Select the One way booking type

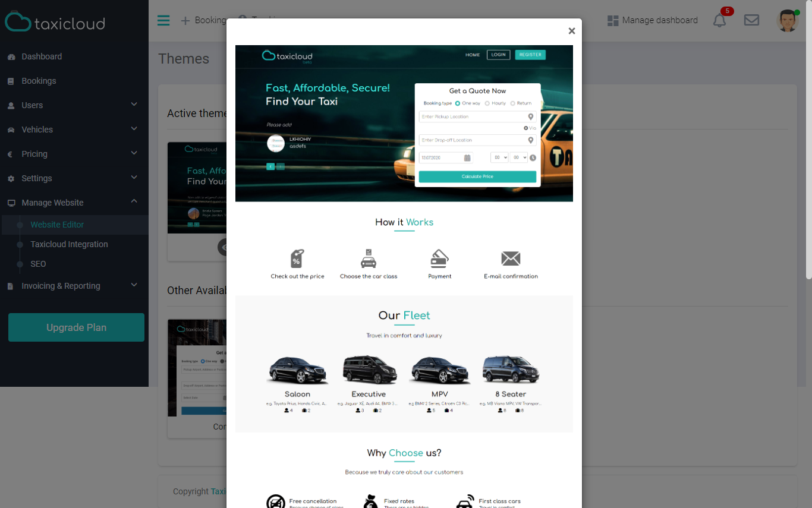[468, 103]
